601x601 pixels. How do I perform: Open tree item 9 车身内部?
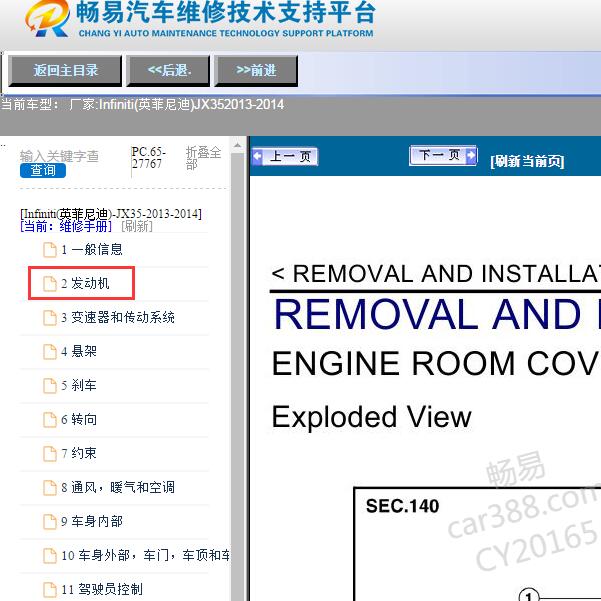coord(92,521)
